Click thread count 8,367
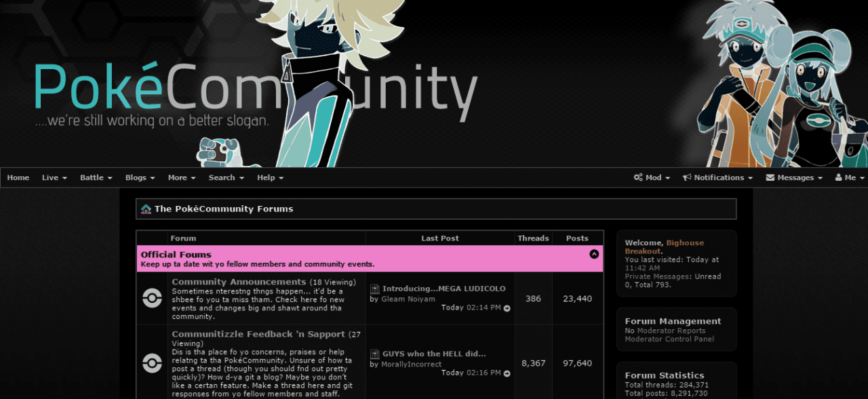Screen dimensions: 868x399 point(533,364)
